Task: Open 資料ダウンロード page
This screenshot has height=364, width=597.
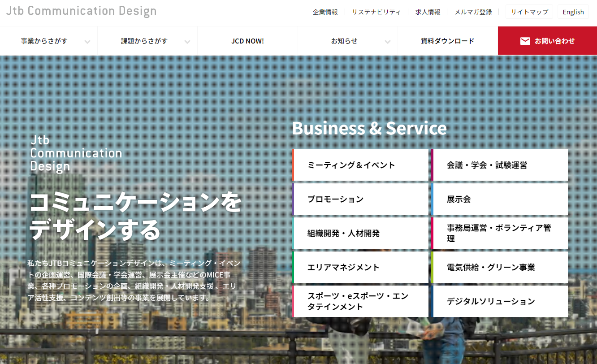Action: 447,41
